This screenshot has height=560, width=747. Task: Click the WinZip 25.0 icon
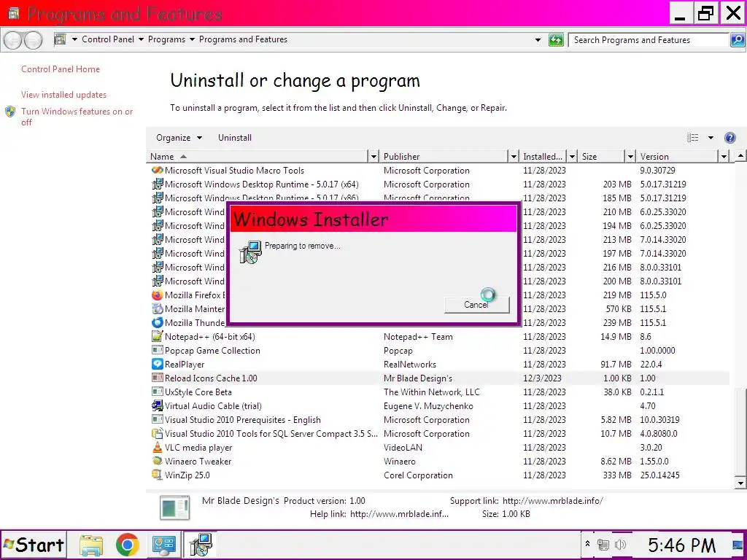[158, 475]
